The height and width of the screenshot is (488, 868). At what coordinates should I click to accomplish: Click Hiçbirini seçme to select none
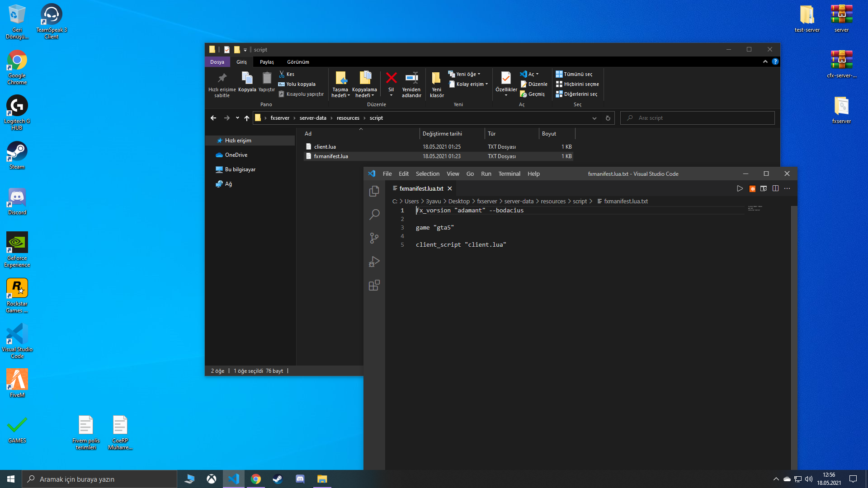[x=577, y=84]
